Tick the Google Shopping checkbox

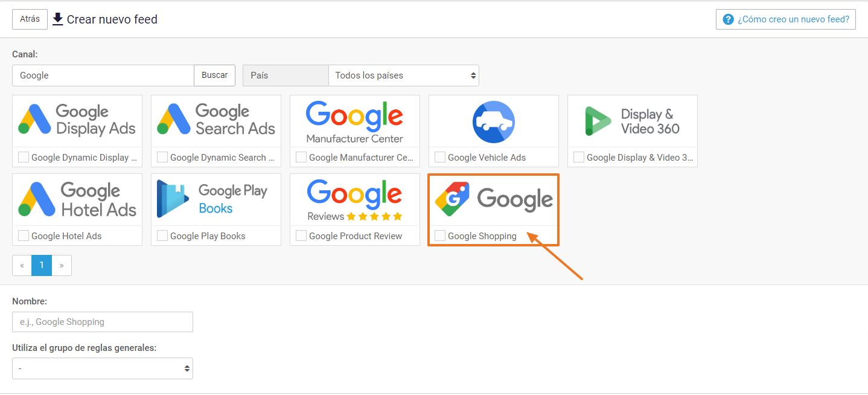[440, 236]
